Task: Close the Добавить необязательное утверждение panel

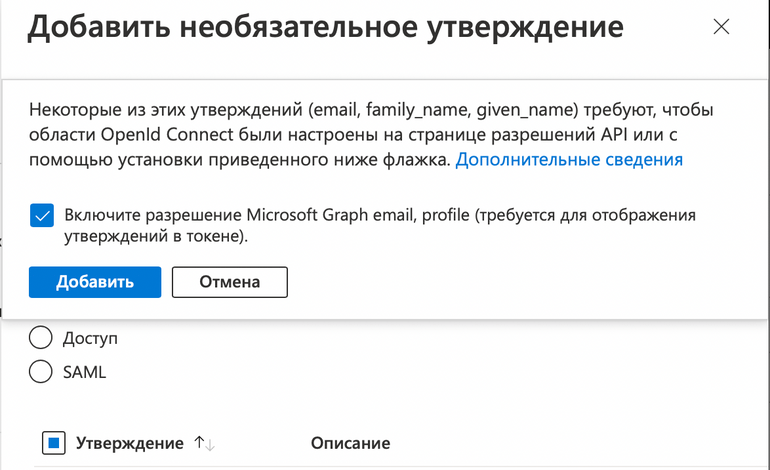Action: point(721,28)
